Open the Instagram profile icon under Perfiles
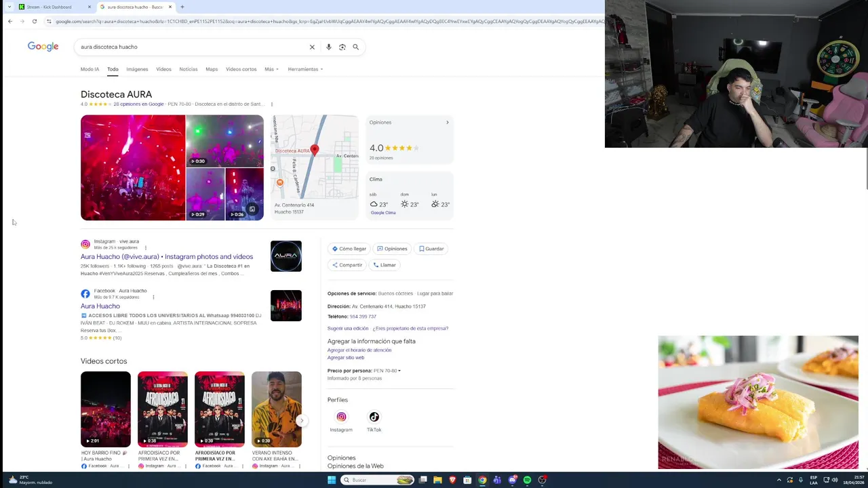Viewport: 868px width, 488px height. 341,417
